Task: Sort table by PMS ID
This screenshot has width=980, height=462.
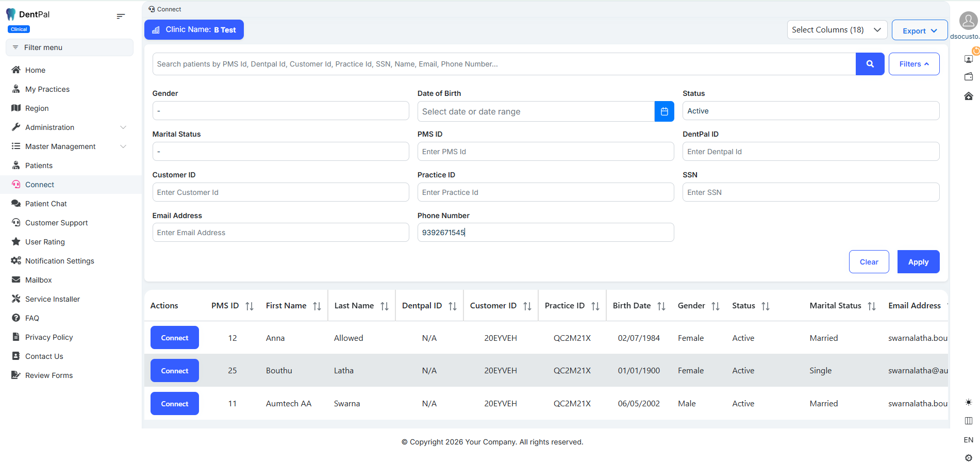Action: coord(250,306)
